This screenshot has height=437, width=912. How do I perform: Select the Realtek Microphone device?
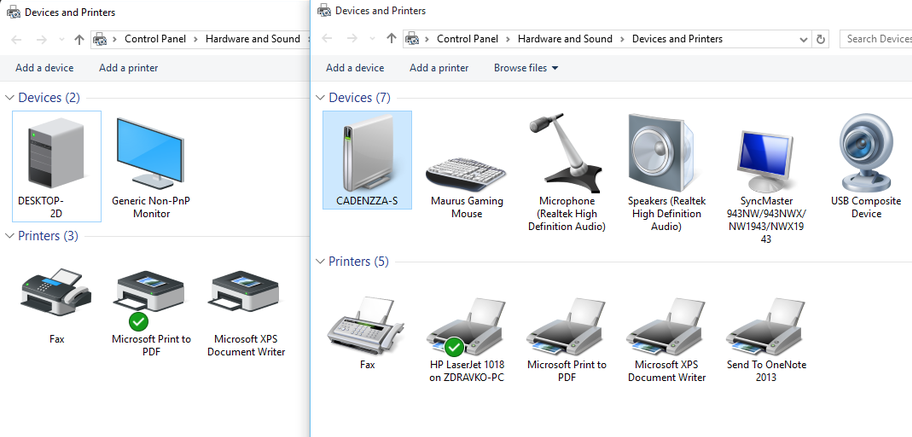pos(566,155)
